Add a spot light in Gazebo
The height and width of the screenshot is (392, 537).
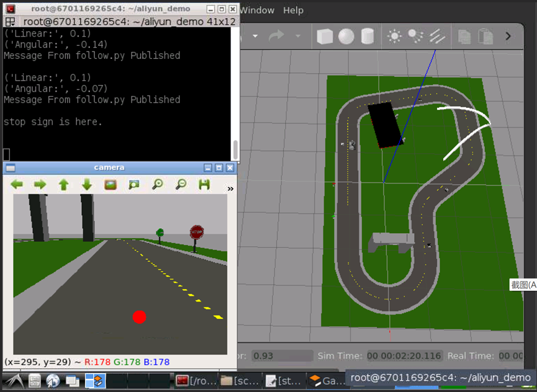pos(415,36)
